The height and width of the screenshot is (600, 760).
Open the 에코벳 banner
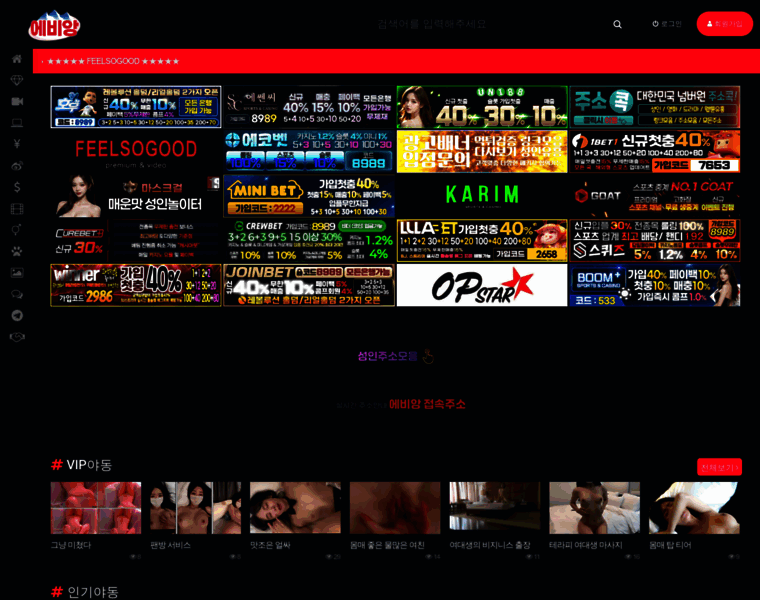click(309, 152)
